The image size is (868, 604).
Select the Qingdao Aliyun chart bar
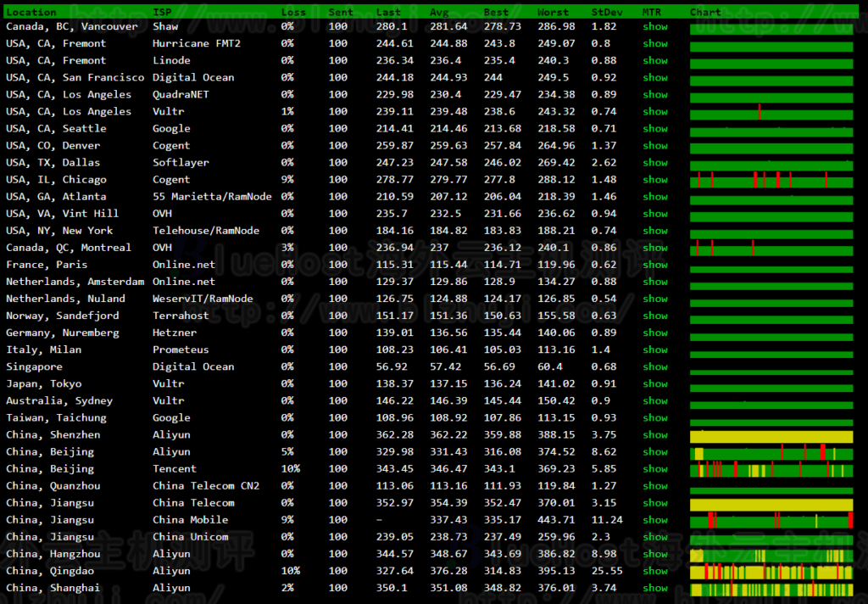[x=771, y=573]
